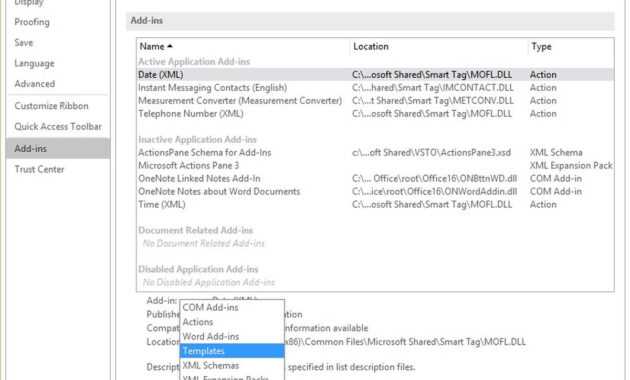This screenshot has width=630, height=380.
Task: Click the Disabled Application Add-ins group heading
Action: click(198, 269)
